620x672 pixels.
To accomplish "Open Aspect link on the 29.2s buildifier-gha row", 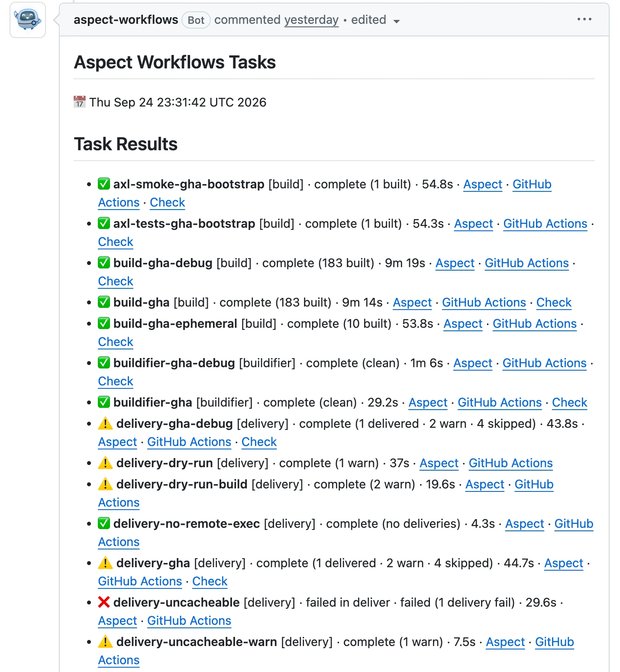I will click(428, 403).
